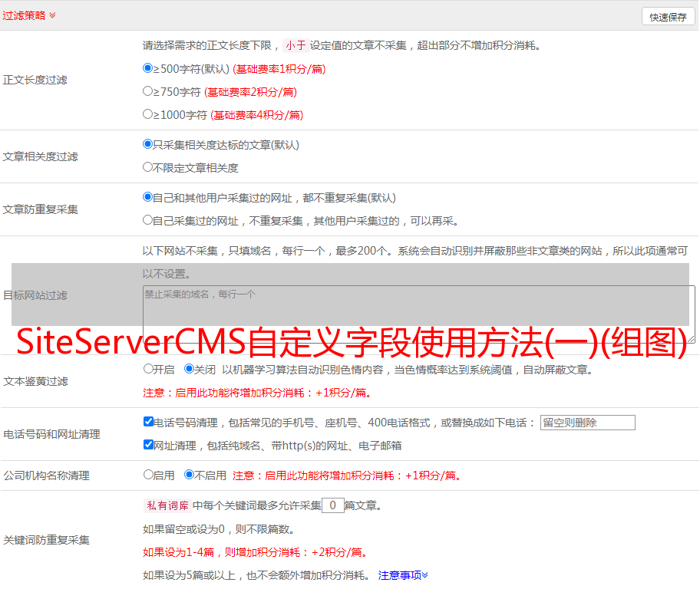Click red text 基础费率2积分/篇
This screenshot has height=589, width=700.
coord(251,92)
